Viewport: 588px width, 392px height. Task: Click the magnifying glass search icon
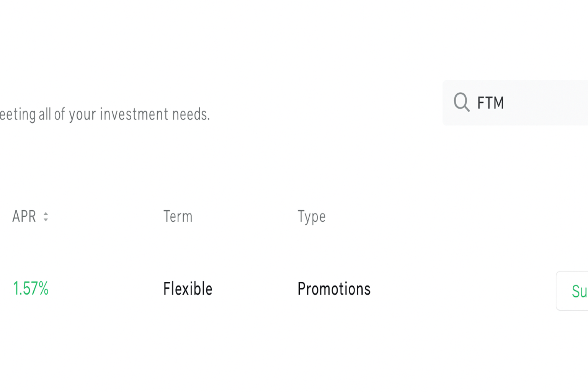click(461, 103)
